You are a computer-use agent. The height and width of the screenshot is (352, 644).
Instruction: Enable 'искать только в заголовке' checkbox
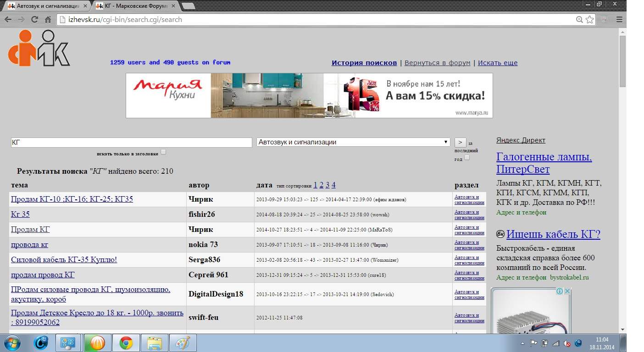(163, 152)
